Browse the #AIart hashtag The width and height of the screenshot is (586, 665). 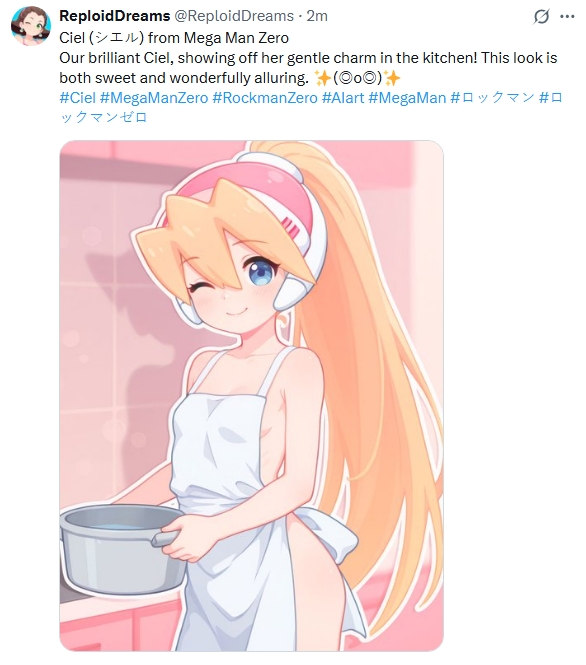point(343,98)
